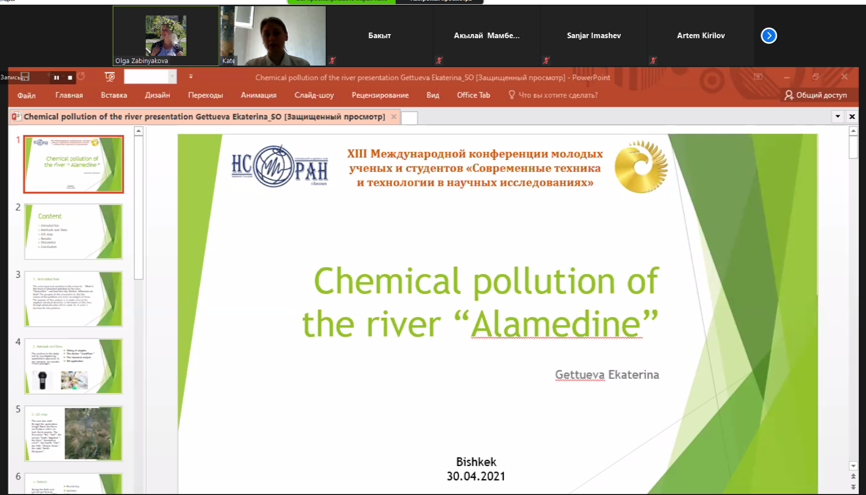Viewport: 866px width, 495px height.
Task: Open the Файл menu
Action: (x=27, y=95)
